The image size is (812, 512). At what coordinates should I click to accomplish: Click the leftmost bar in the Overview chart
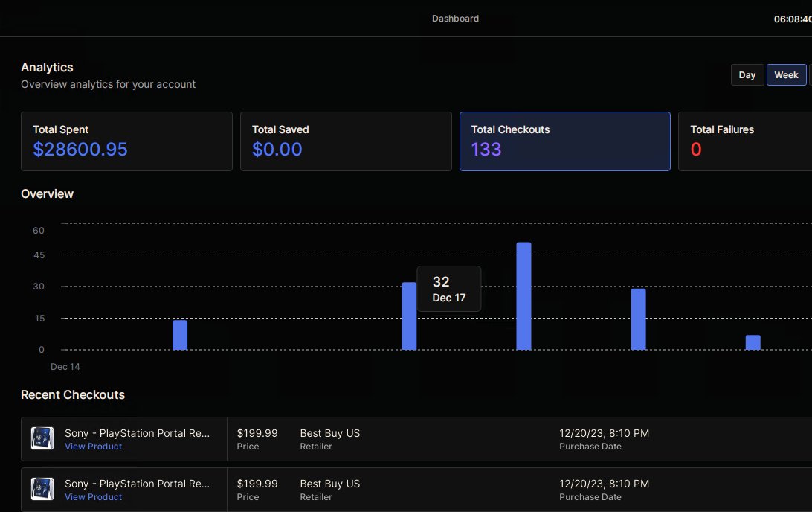coord(180,335)
